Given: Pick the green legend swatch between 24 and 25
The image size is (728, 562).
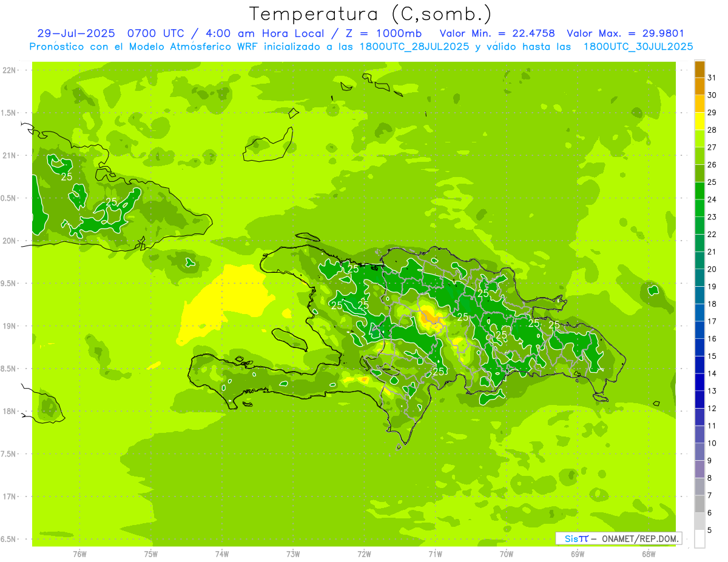Looking at the screenshot, I should pos(699,191).
